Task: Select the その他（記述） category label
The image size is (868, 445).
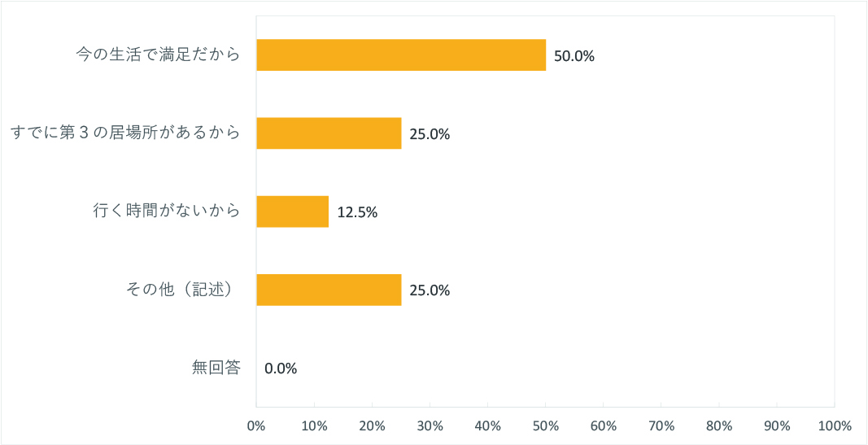Action: pos(181,290)
